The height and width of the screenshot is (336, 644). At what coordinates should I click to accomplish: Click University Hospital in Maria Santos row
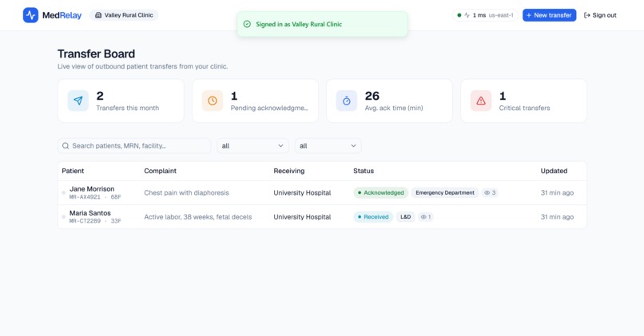pyautogui.click(x=302, y=216)
